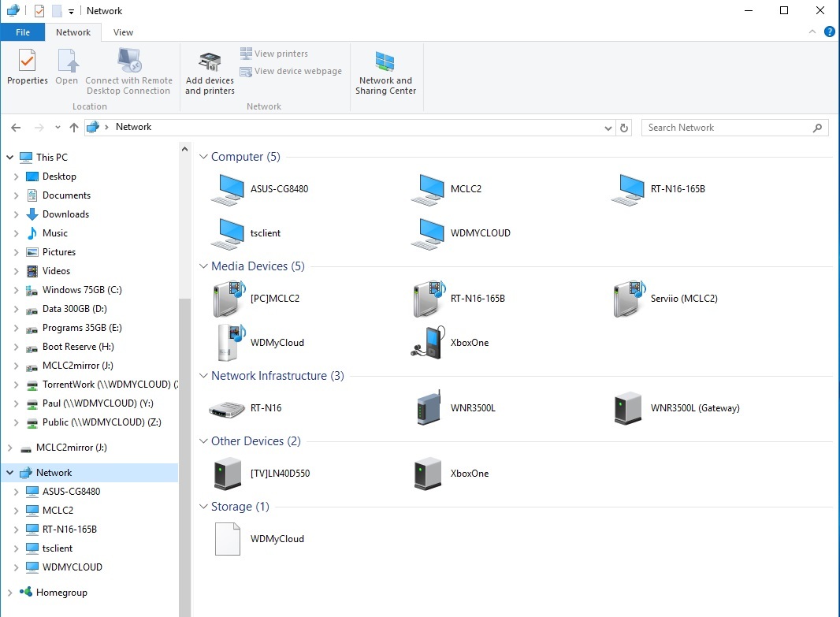Click View printers in ribbon
This screenshot has width=840, height=617.
(x=273, y=54)
